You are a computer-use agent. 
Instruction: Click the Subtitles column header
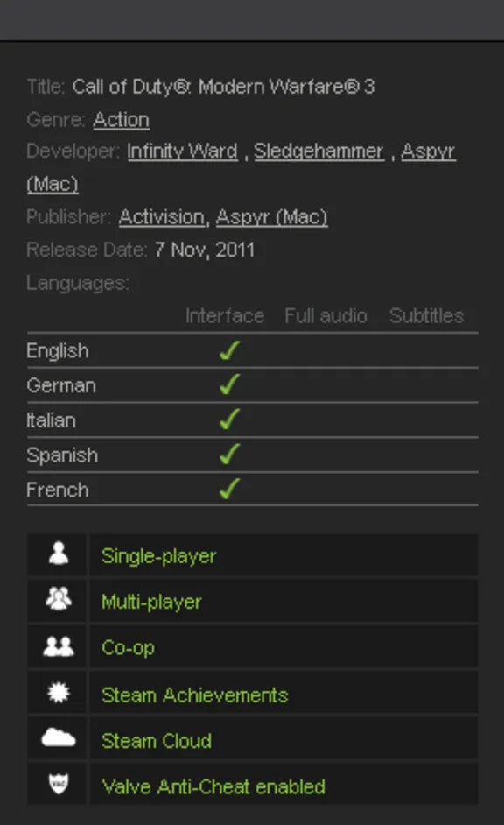[x=426, y=315]
